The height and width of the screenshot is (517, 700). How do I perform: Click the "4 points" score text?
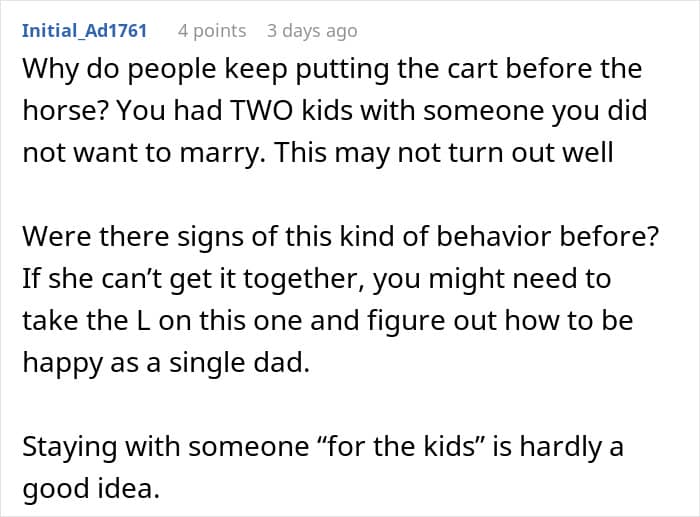pyautogui.click(x=212, y=31)
